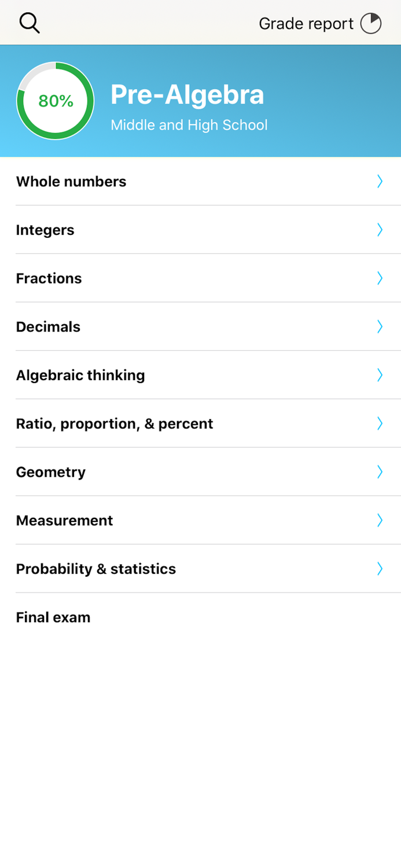Screen dimensions: 401x868
Task: Tap the Final exam entry
Action: 53,617
